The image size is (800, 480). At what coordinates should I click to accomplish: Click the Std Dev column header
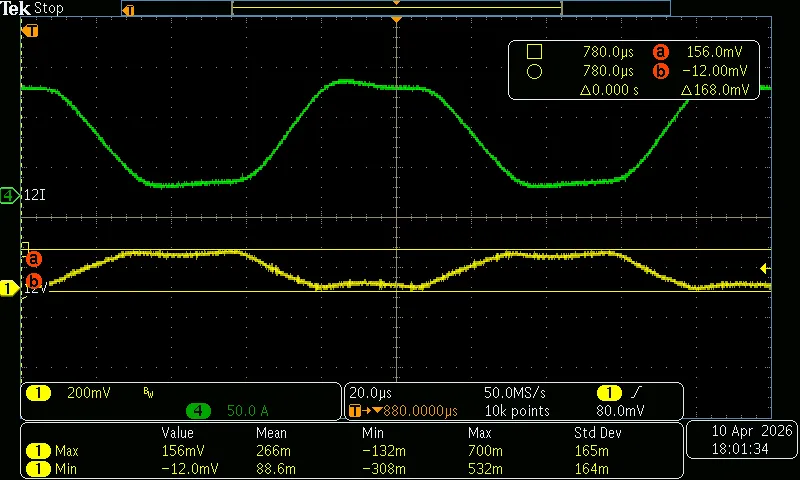coord(597,433)
